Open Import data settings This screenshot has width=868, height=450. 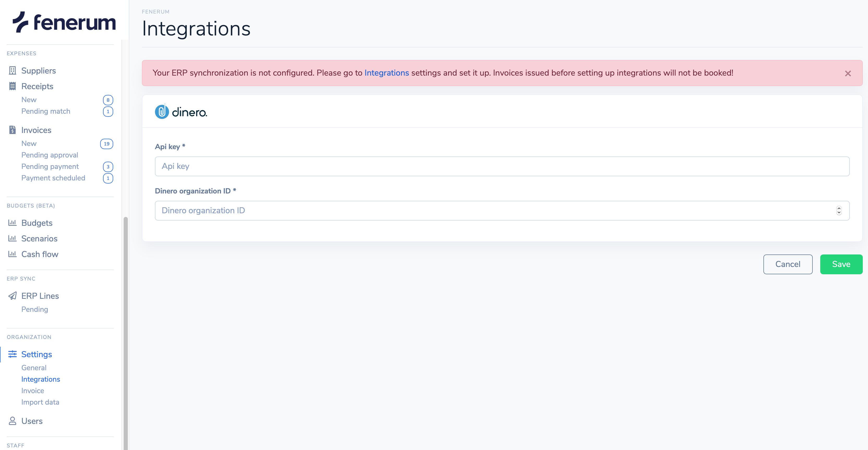[x=40, y=402]
